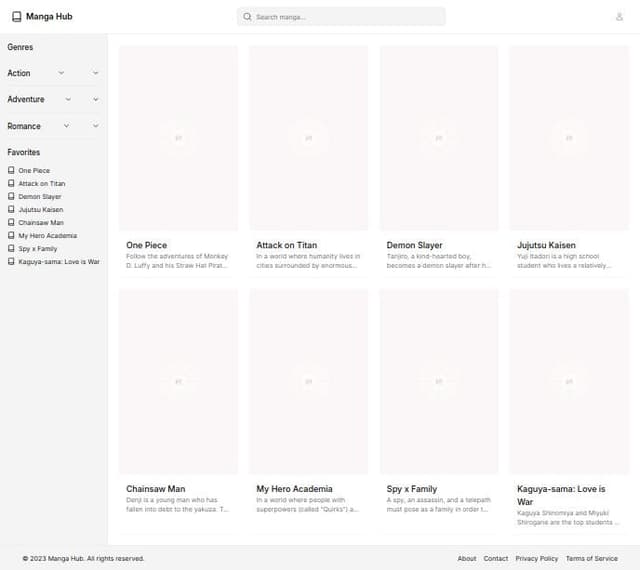Click the search magnifier icon
The width and height of the screenshot is (640, 570).
[247, 17]
